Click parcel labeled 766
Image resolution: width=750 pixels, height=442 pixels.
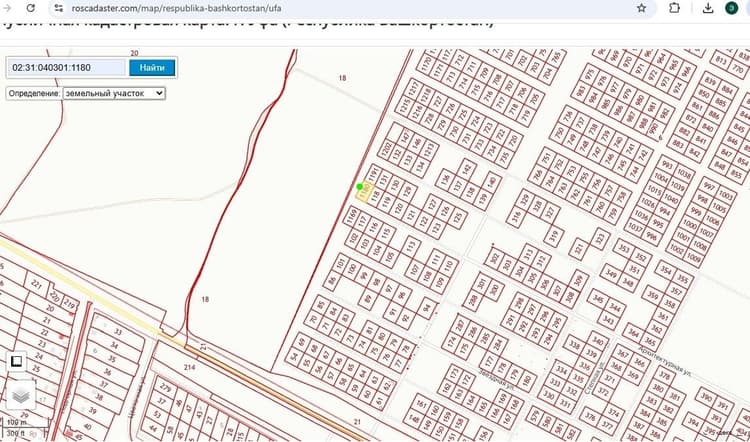click(538, 174)
